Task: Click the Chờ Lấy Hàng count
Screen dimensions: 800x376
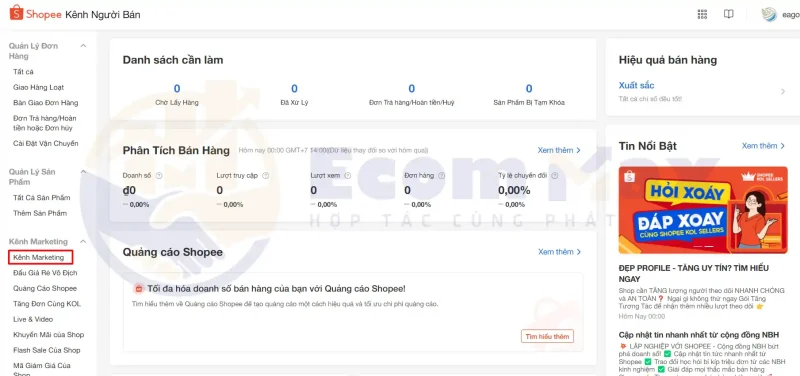Action: click(177, 89)
